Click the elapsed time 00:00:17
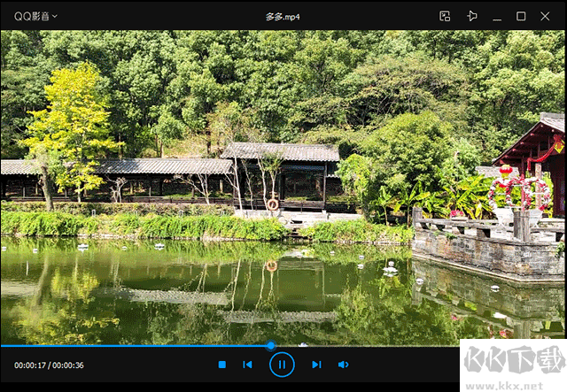 [29, 365]
